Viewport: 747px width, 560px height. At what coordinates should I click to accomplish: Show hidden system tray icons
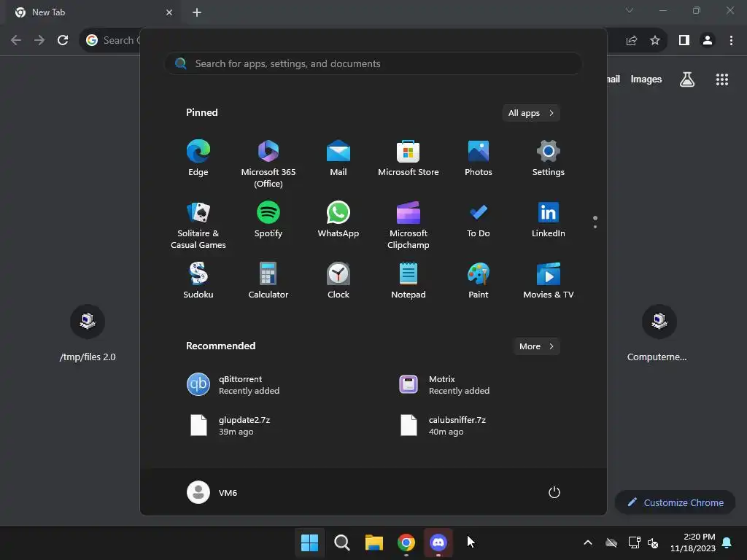[588, 542]
